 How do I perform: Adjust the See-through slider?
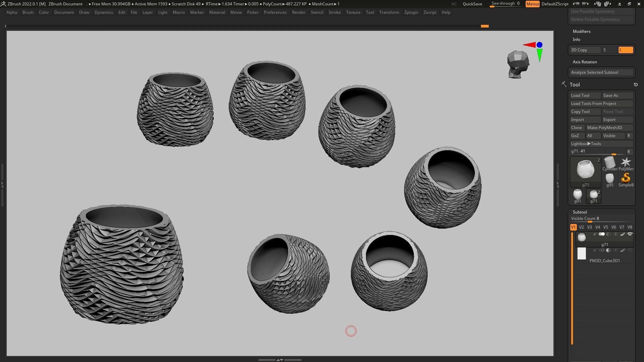click(505, 4)
